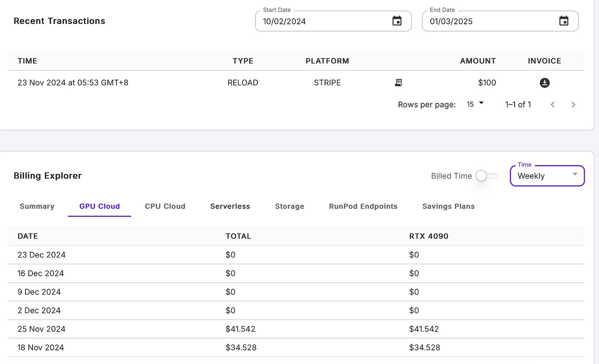Switch to the Summary tab

click(x=37, y=206)
